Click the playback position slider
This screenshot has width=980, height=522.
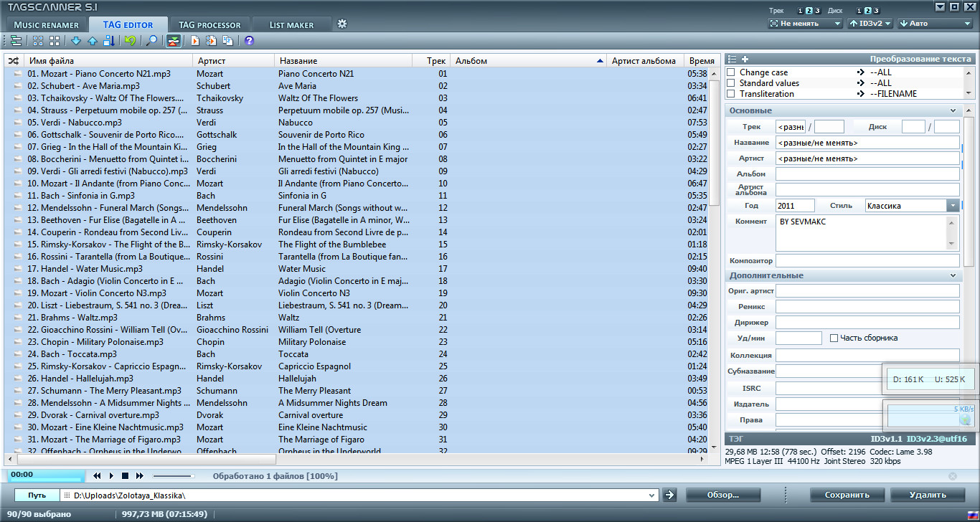tap(173, 475)
